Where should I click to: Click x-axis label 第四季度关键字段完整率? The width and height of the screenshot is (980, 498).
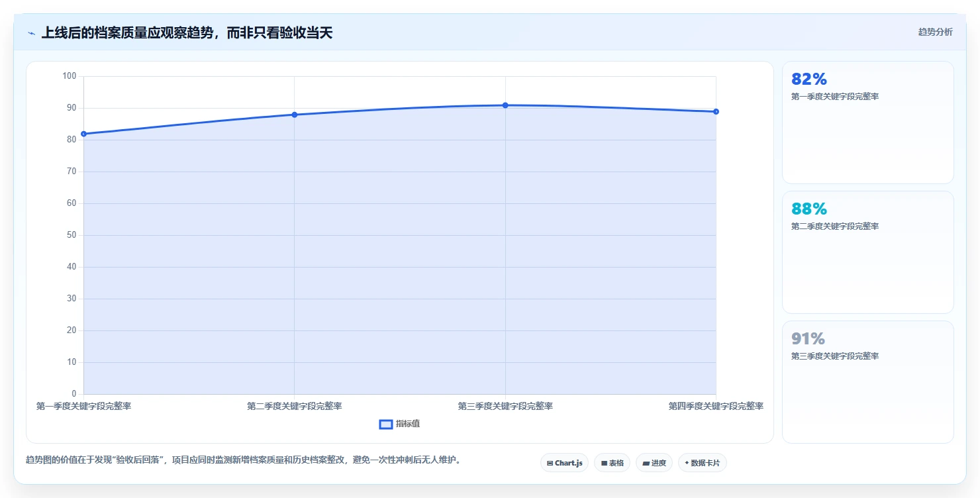(716, 406)
